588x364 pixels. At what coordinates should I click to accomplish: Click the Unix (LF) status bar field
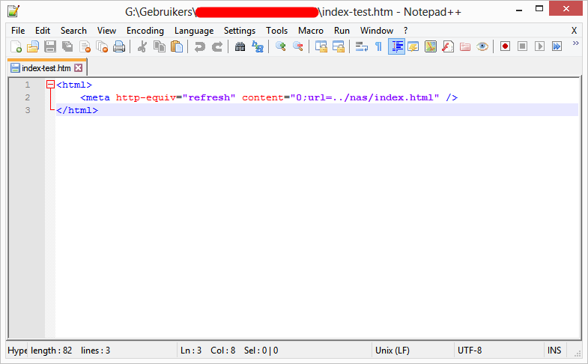coord(391,351)
